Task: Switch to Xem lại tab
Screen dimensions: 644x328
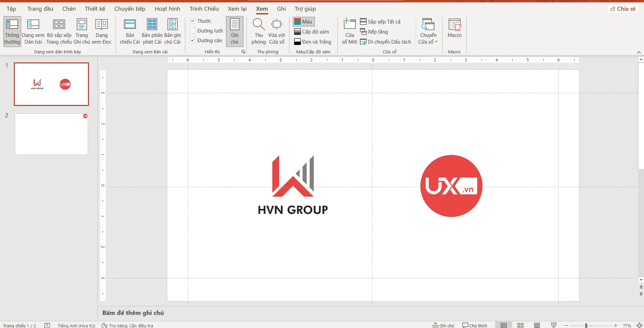Action: [x=237, y=9]
